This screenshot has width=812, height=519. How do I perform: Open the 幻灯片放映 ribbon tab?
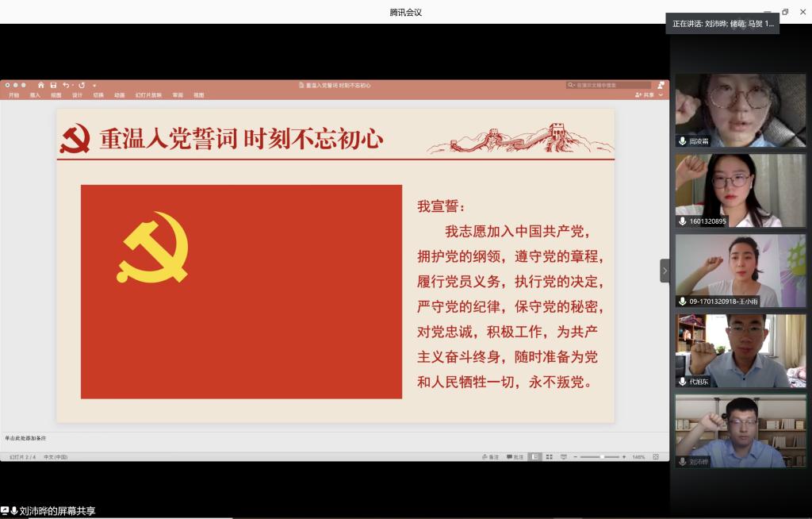click(x=148, y=95)
